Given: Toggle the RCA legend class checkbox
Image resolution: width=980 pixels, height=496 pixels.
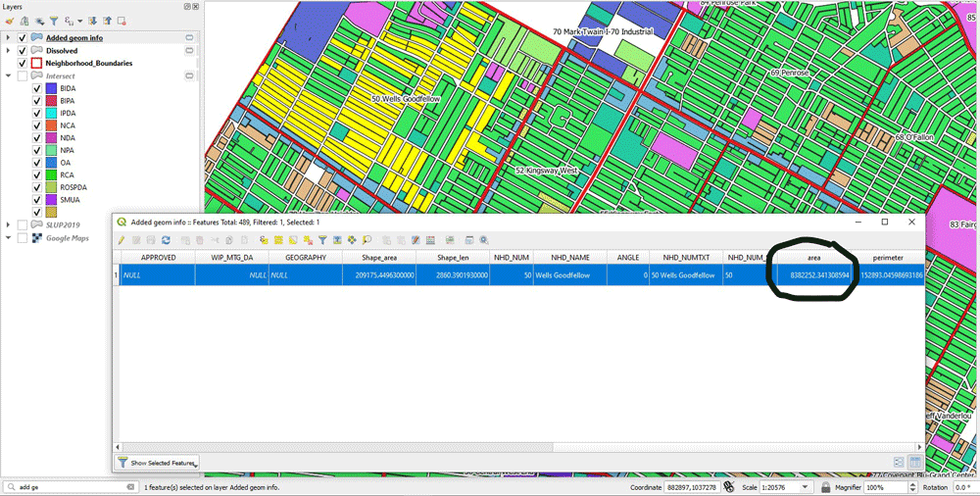Looking at the screenshot, I should coord(37,175).
